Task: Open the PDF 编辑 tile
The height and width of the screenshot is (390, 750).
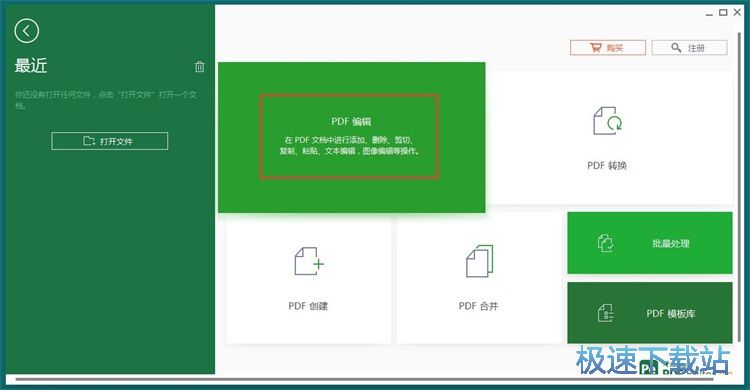Action: 352,137
